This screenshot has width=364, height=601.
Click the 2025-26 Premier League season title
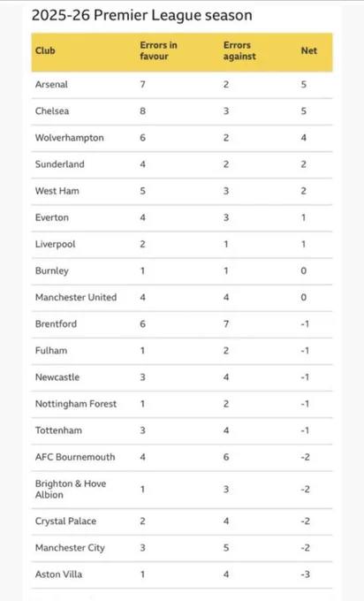tap(141, 15)
